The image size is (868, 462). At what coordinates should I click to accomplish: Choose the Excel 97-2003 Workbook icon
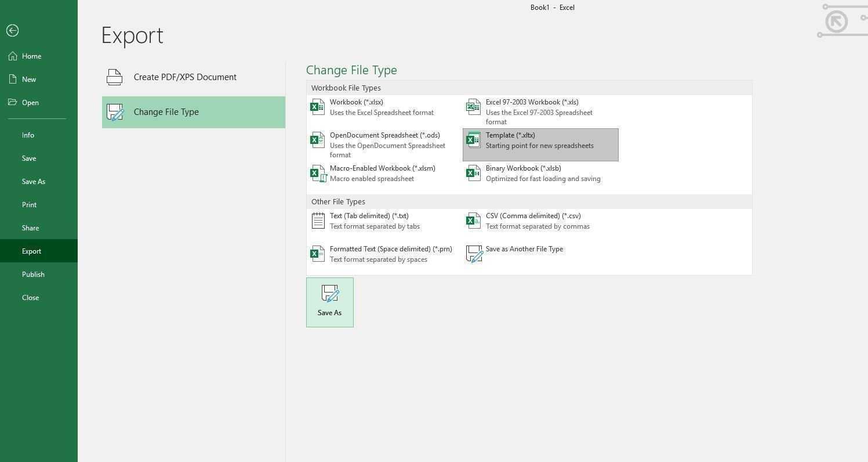click(473, 107)
